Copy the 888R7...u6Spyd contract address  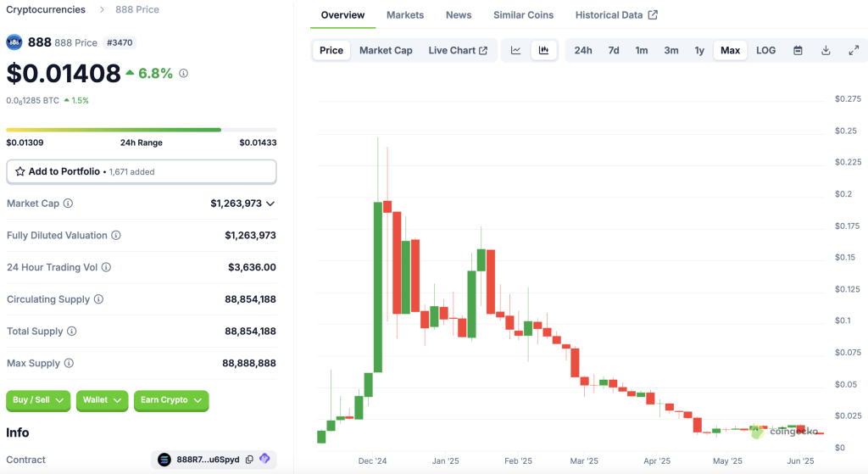tap(249, 460)
